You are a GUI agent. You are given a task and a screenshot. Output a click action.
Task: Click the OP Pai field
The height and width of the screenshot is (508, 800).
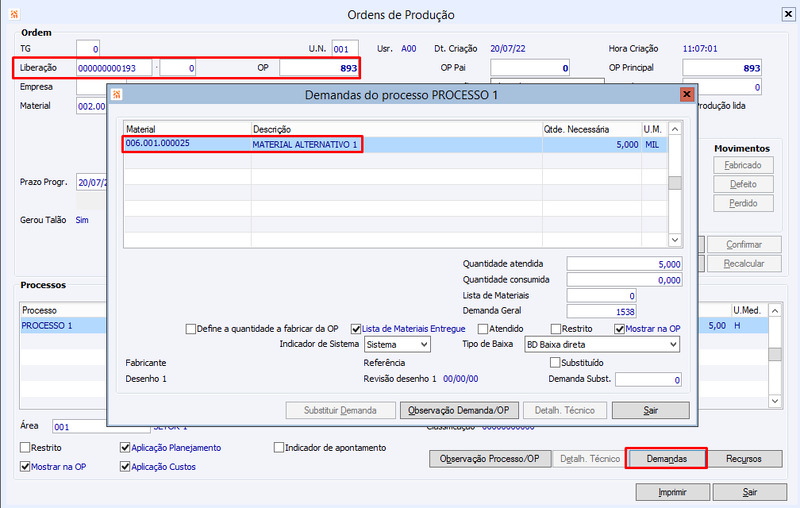tap(530, 68)
